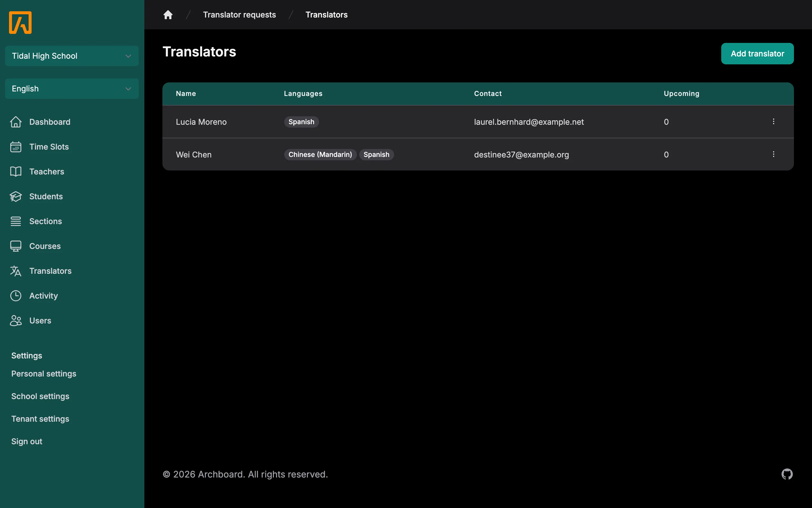Open Translator requests breadcrumb link
This screenshot has height=508, width=812.
[239, 15]
